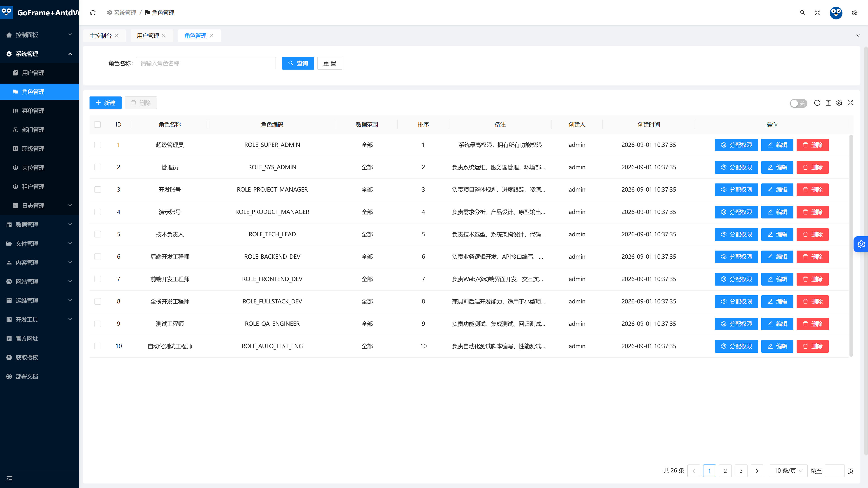The width and height of the screenshot is (868, 488).
Task: Collapse the 系统管理 sidebar menu
Action: 39,54
